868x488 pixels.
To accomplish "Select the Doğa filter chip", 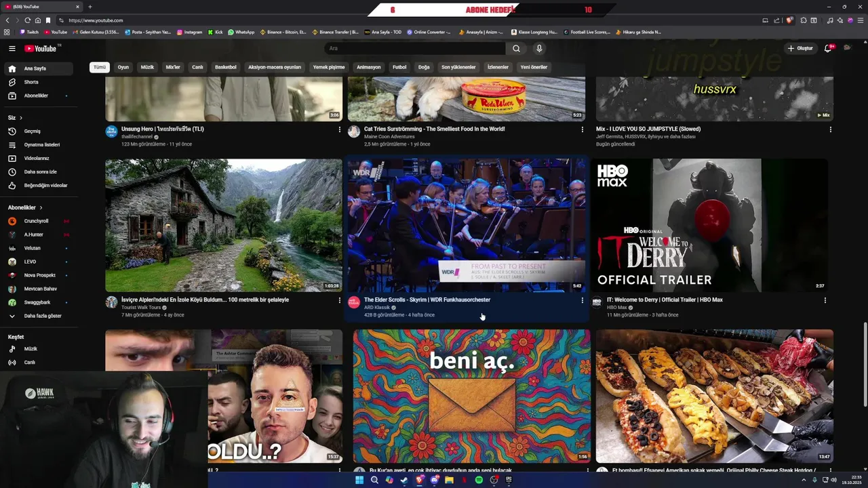I will point(424,67).
